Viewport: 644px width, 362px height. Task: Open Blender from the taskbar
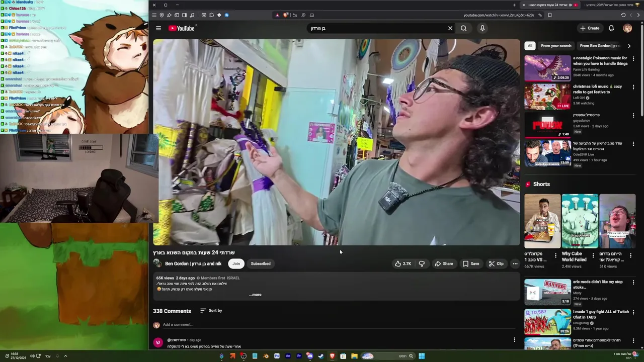point(266,356)
